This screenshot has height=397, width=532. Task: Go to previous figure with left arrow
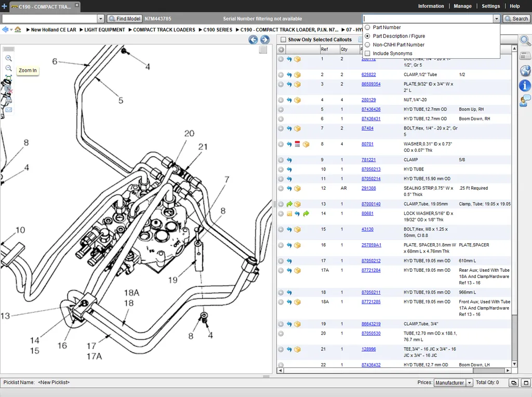(253, 39)
